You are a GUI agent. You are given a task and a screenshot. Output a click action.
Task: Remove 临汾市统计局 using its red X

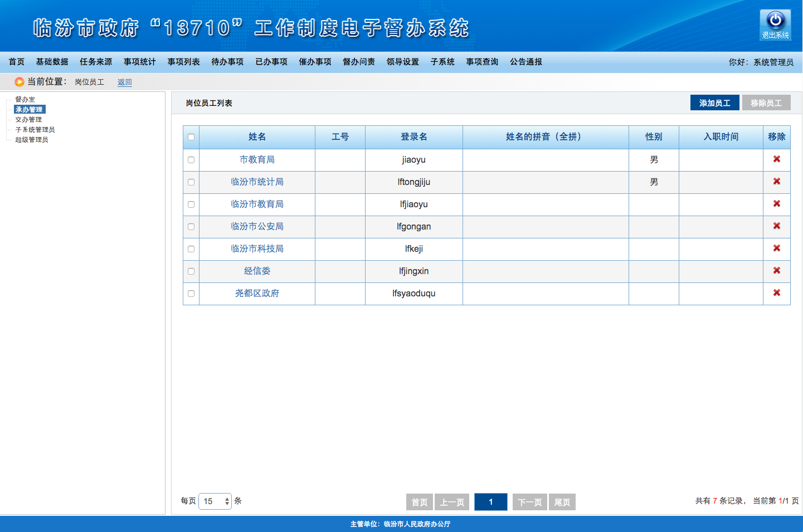(x=776, y=182)
